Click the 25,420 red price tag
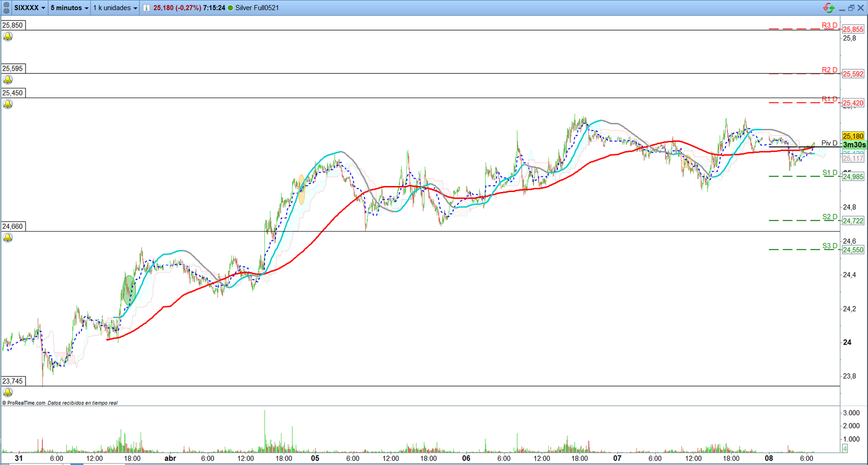The image size is (868, 465). 853,103
